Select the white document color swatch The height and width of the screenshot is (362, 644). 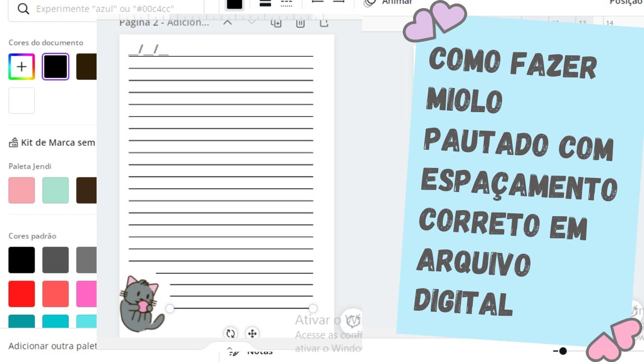pos(22,101)
